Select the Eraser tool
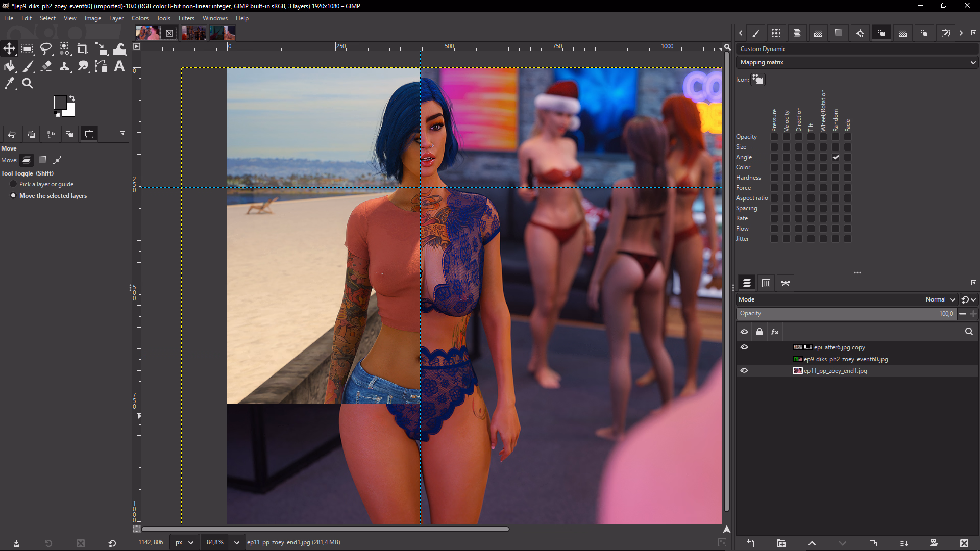The image size is (980, 551). tap(46, 66)
